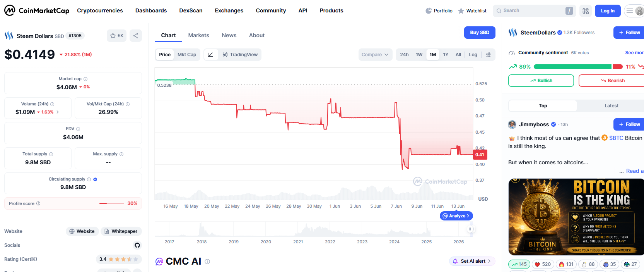Click the Profile score progress bar

click(112, 203)
